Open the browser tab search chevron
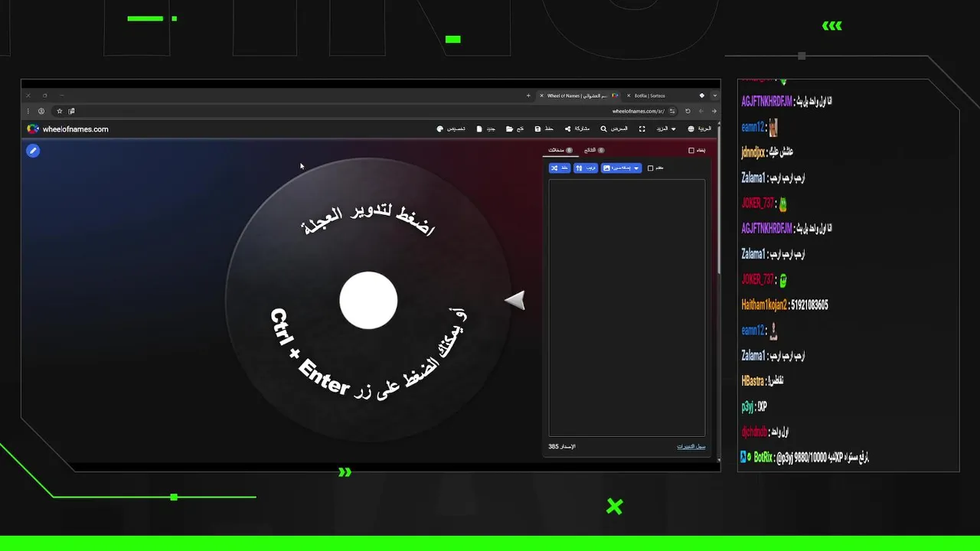 [714, 96]
